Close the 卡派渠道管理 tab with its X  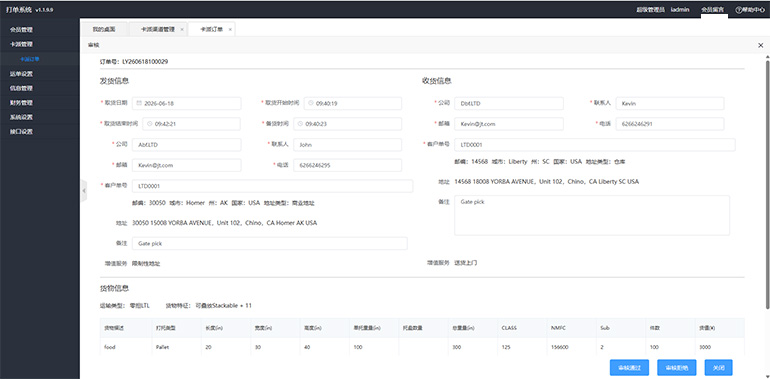(x=182, y=29)
